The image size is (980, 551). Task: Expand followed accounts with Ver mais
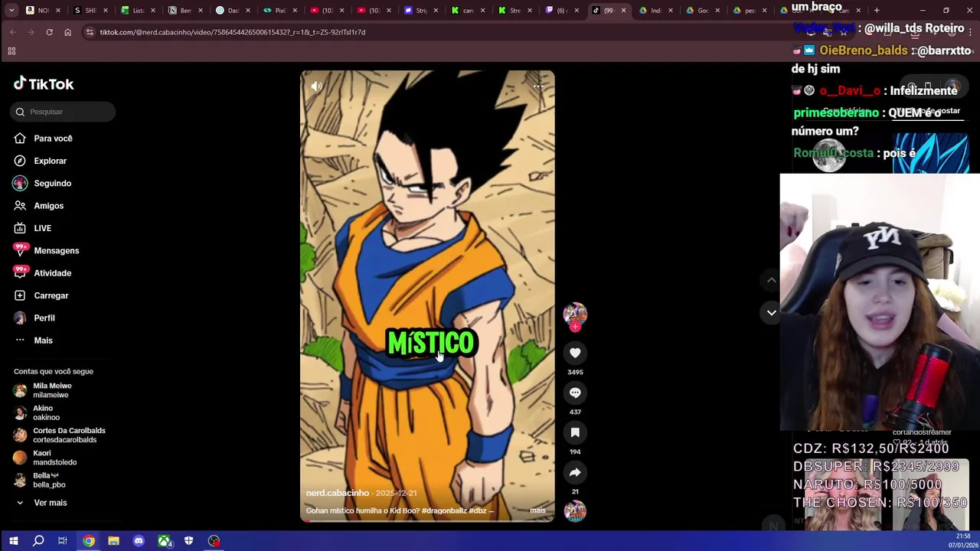[x=41, y=503]
